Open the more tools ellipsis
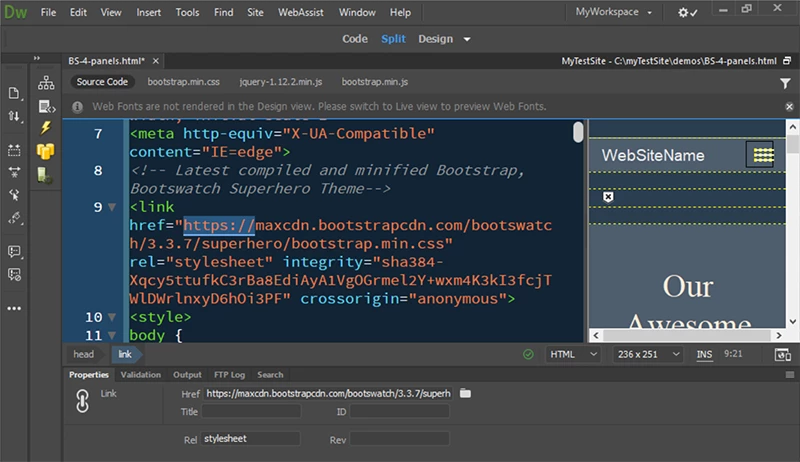This screenshot has height=462, width=800. tap(14, 309)
